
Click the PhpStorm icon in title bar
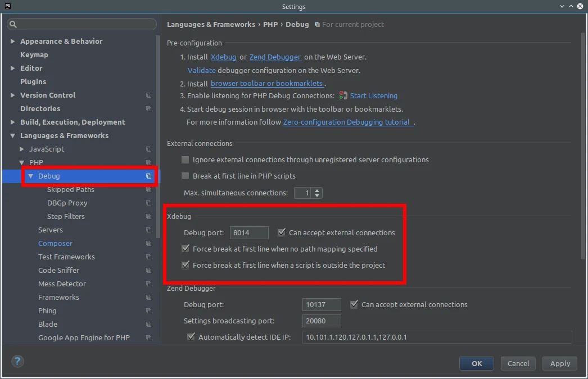(8, 7)
